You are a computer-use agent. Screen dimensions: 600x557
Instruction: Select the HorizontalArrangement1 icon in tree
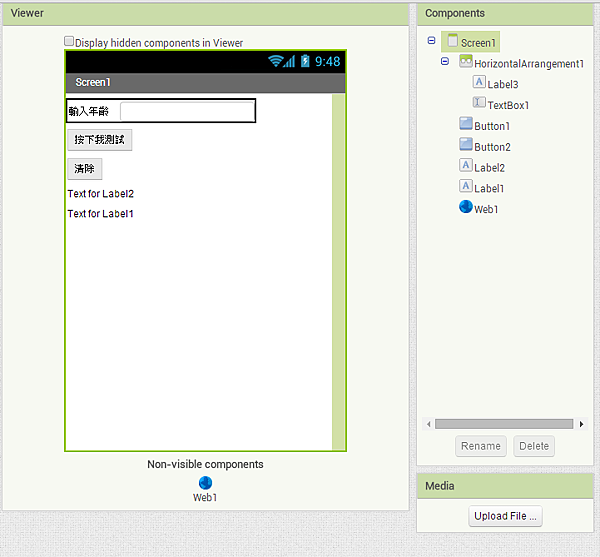tap(466, 61)
